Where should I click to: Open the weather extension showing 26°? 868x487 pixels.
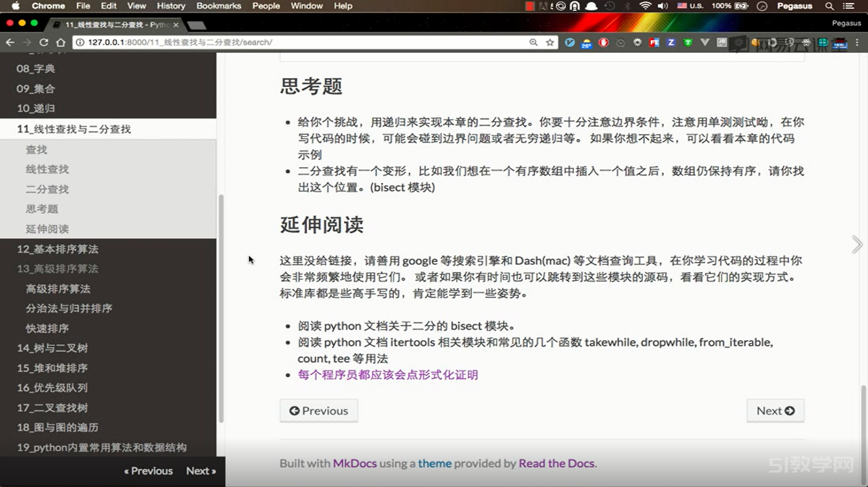pyautogui.click(x=585, y=42)
